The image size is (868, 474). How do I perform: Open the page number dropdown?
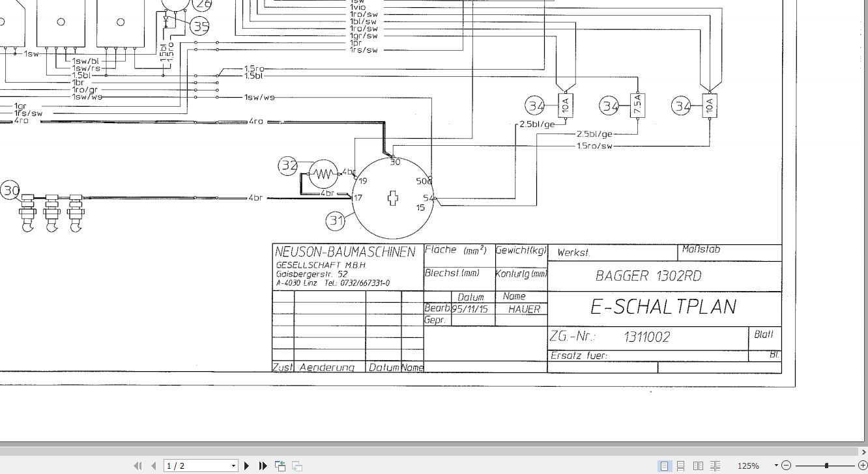tap(233, 466)
